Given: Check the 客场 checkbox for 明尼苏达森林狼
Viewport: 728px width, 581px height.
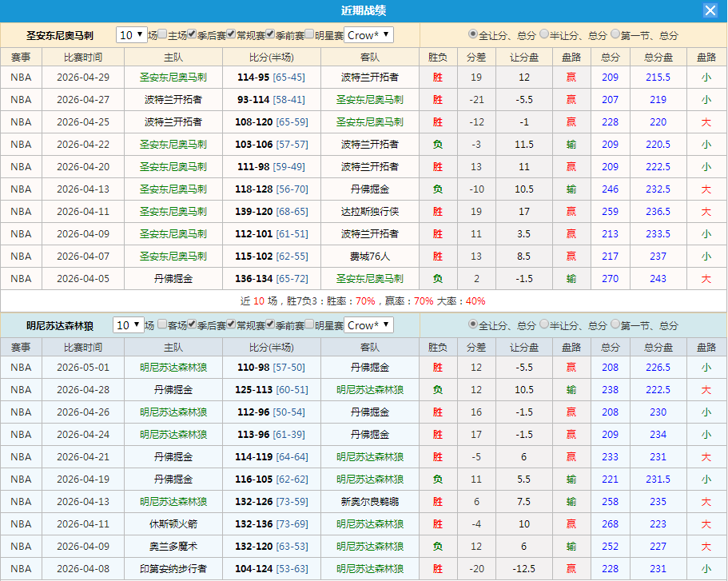Looking at the screenshot, I should click(x=162, y=324).
